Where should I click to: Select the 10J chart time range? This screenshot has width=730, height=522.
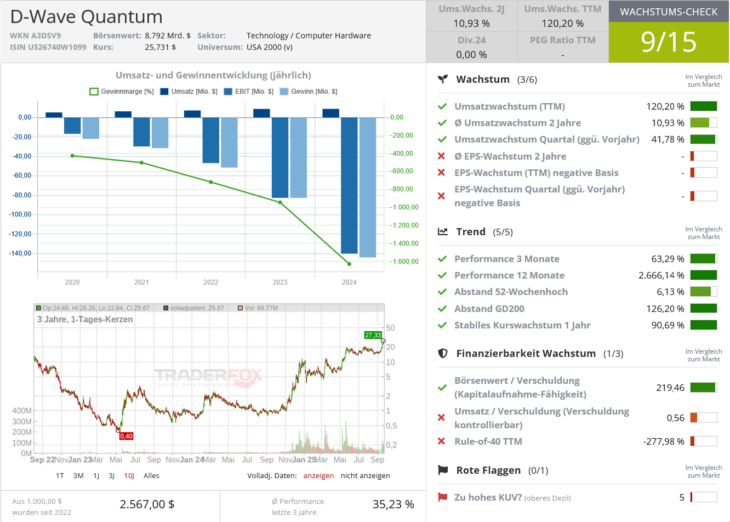(x=129, y=475)
